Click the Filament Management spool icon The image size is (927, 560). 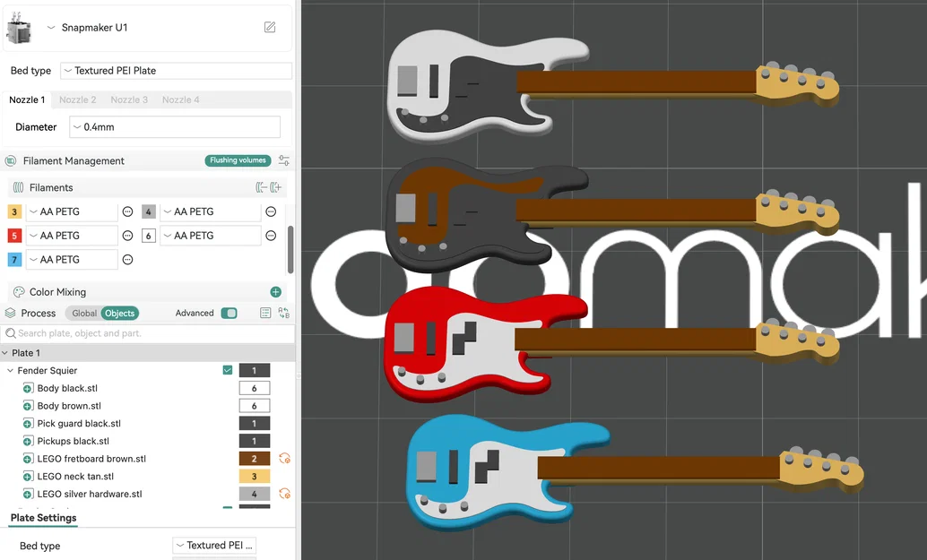pos(11,160)
